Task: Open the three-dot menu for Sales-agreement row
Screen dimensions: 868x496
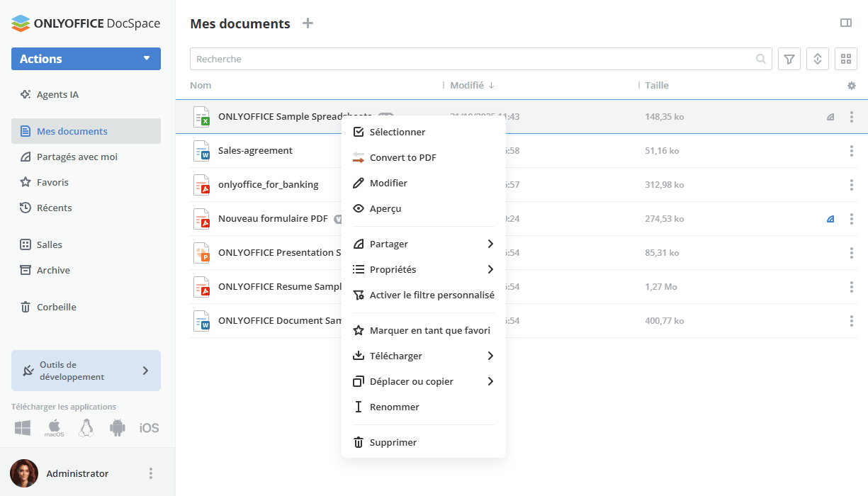Action: pyautogui.click(x=851, y=151)
